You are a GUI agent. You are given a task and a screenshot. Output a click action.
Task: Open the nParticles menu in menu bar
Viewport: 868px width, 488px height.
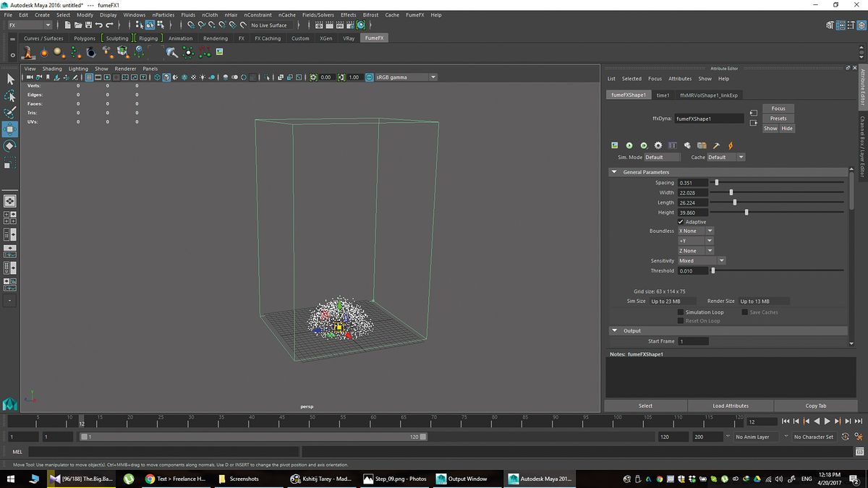(163, 14)
